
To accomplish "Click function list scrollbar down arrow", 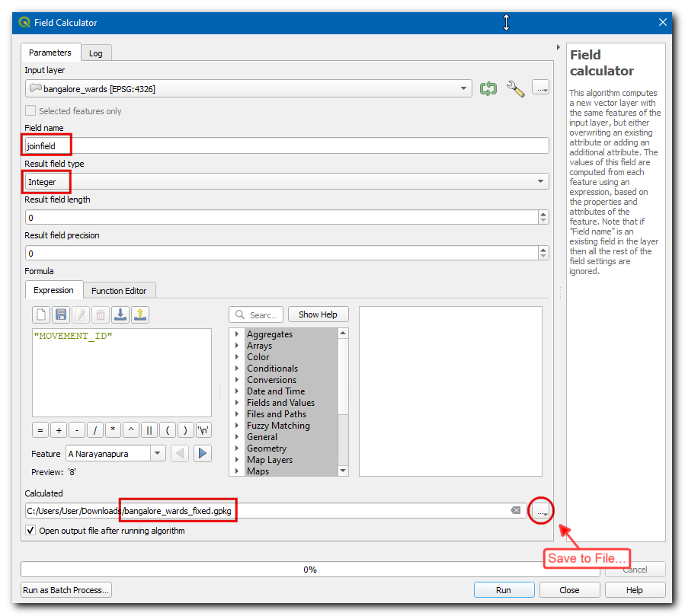I will click(344, 471).
